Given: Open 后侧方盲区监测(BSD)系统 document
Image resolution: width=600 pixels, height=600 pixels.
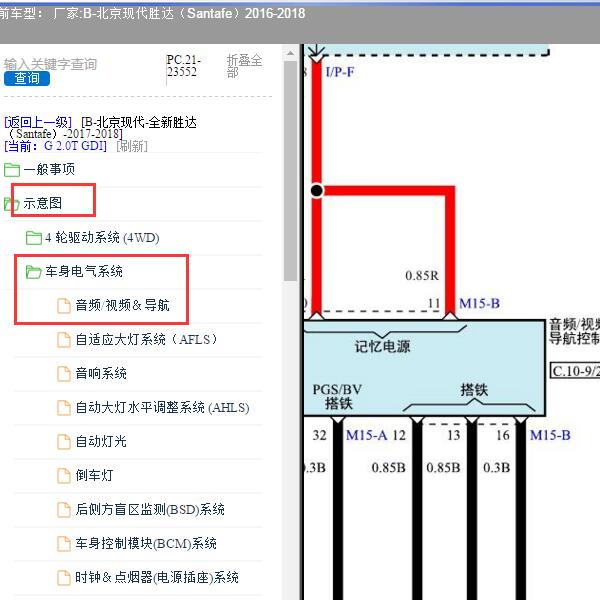Looking at the screenshot, I should click(x=150, y=510).
